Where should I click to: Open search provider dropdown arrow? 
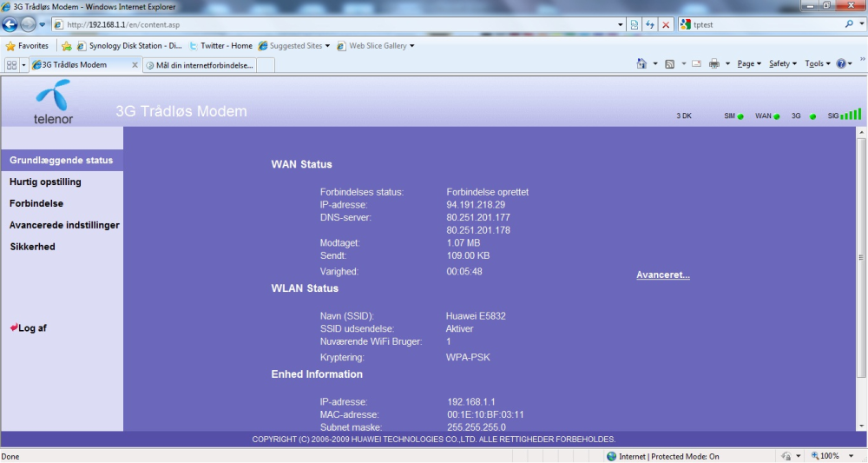(861, 24)
